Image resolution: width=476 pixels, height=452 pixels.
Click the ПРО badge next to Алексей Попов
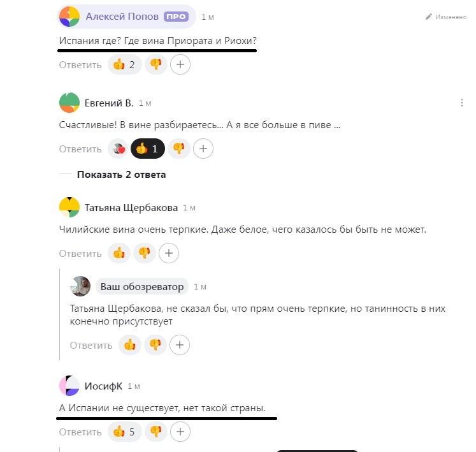click(x=176, y=17)
